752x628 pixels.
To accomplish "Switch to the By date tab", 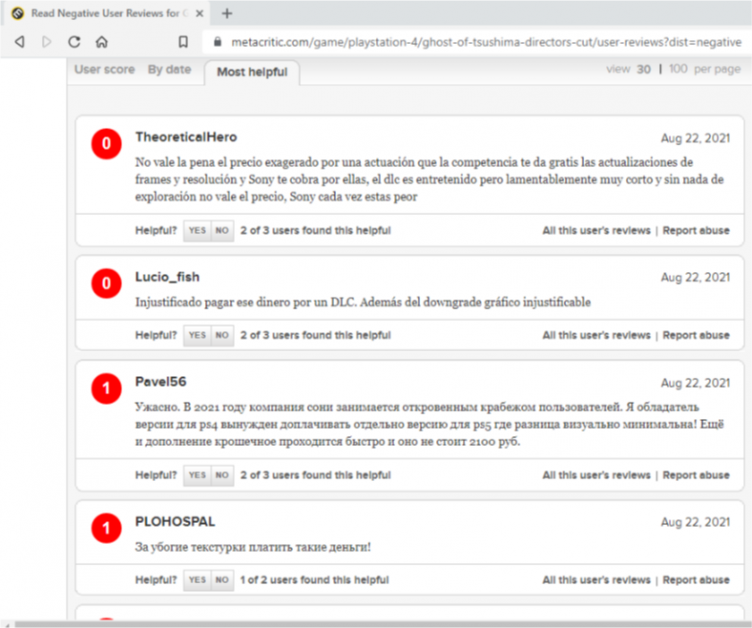I will click(169, 70).
